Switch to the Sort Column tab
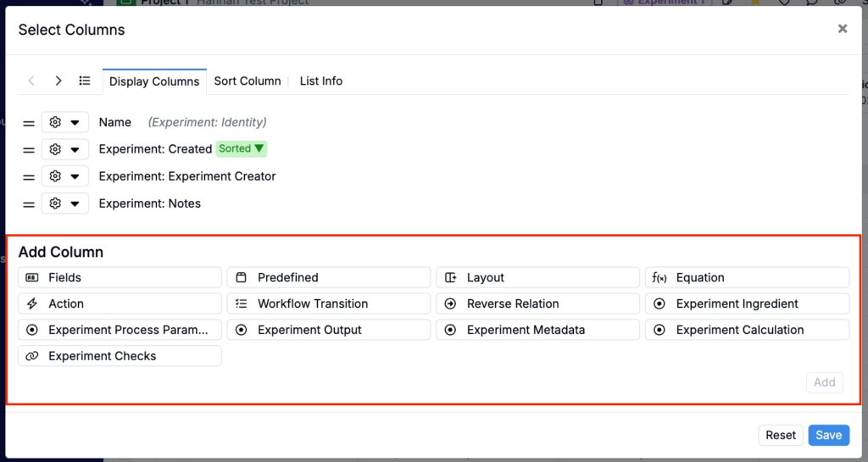 247,81
